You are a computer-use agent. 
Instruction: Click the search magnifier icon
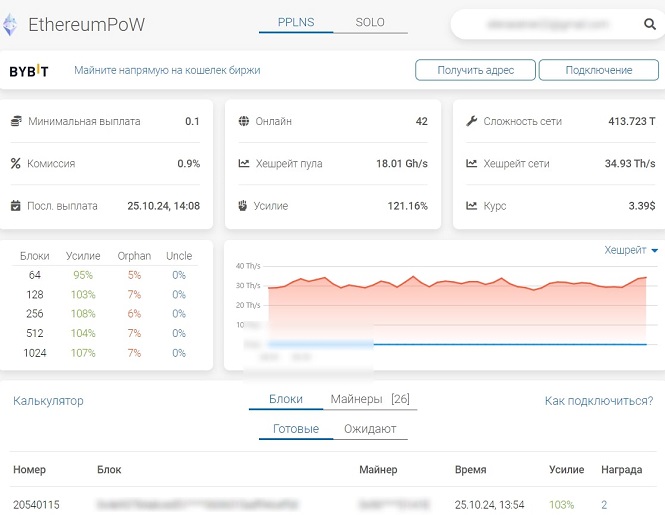pyautogui.click(x=650, y=24)
